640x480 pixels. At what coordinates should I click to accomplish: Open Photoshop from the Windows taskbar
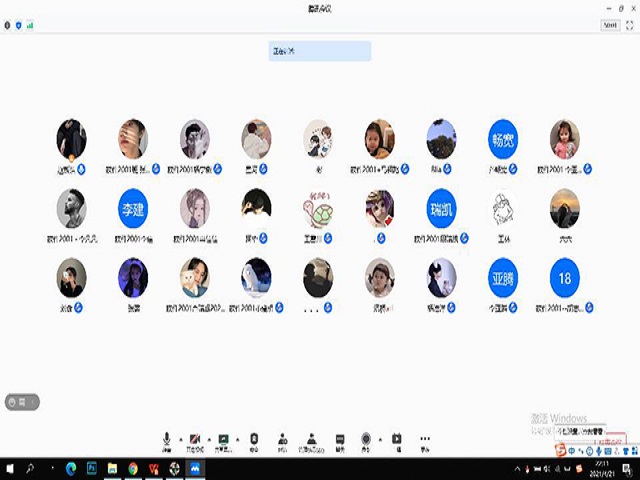[x=92, y=468]
